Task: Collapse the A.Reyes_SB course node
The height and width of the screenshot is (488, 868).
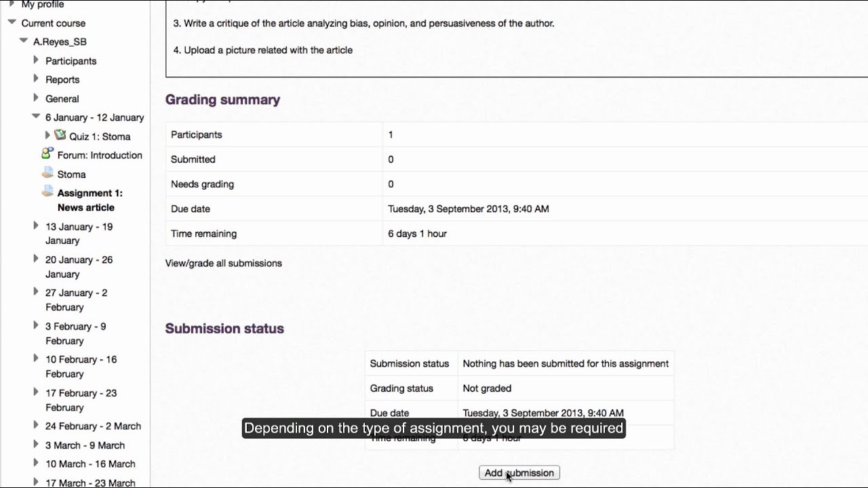Action: [x=24, y=41]
